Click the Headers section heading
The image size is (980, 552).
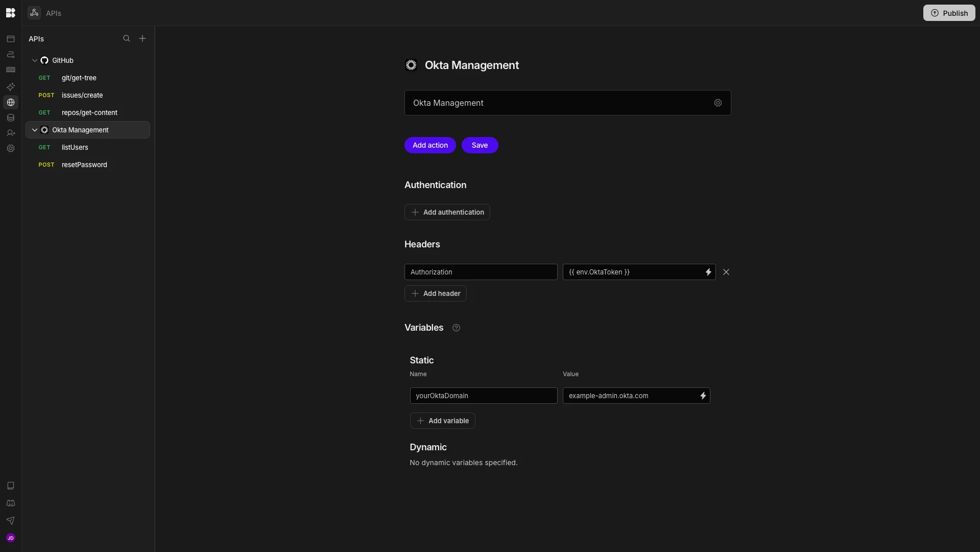pos(422,244)
